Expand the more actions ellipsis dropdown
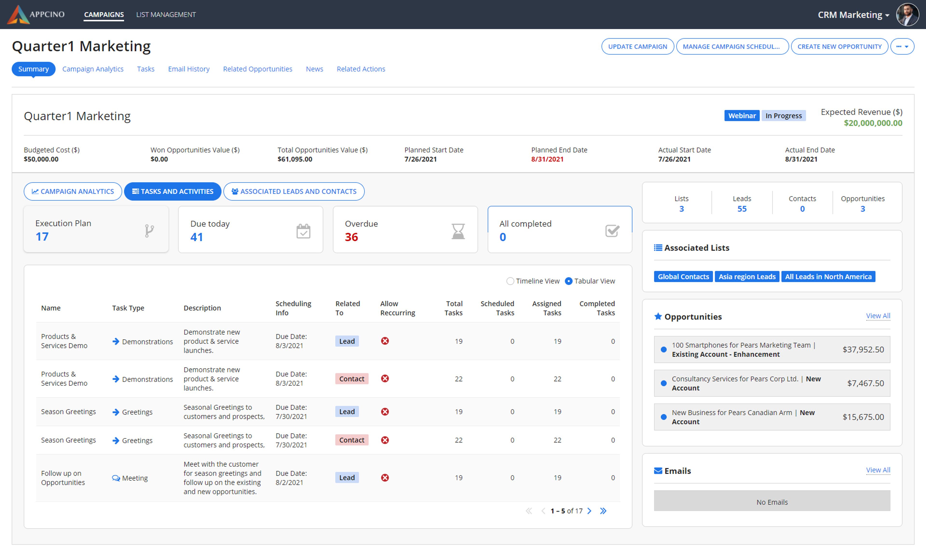Image resolution: width=926 pixels, height=560 pixels. (x=902, y=47)
